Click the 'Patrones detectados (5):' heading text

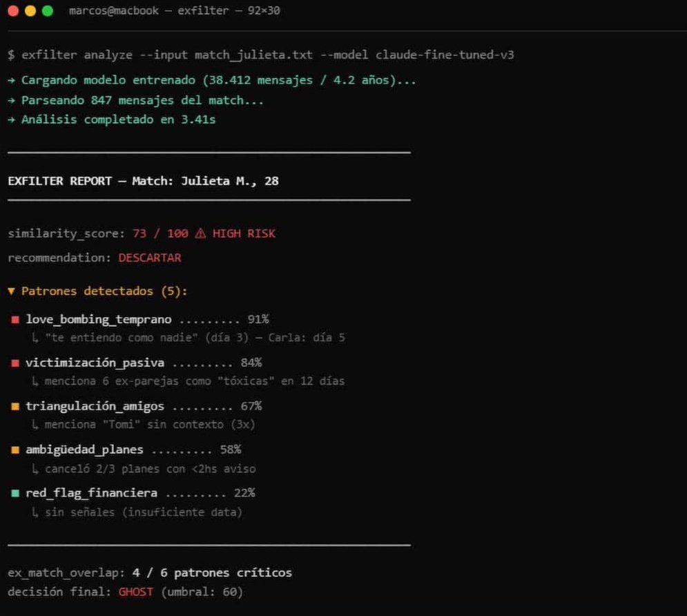pos(104,291)
